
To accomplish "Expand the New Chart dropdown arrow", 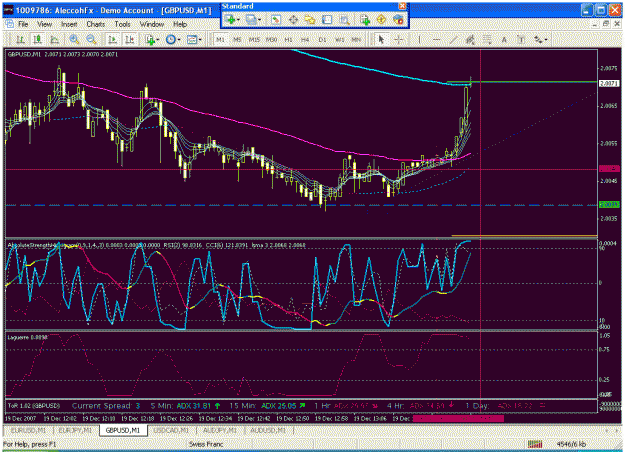I will (238, 19).
